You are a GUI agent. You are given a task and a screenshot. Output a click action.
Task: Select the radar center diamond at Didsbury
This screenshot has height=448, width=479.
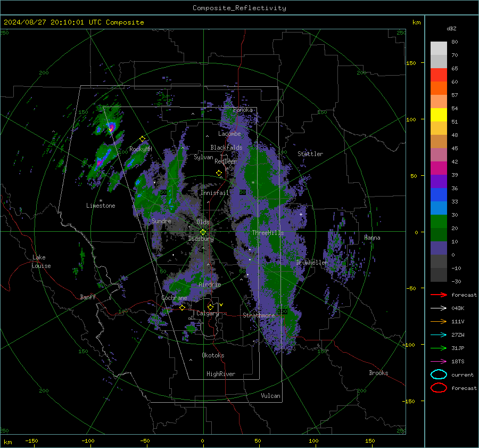(203, 232)
